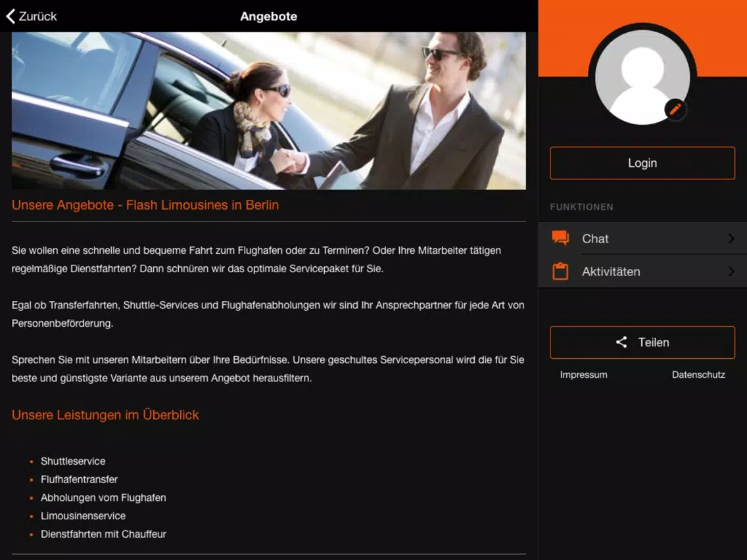
Task: Click heading Unsere Leistungen im Überblick
Action: coord(105,415)
